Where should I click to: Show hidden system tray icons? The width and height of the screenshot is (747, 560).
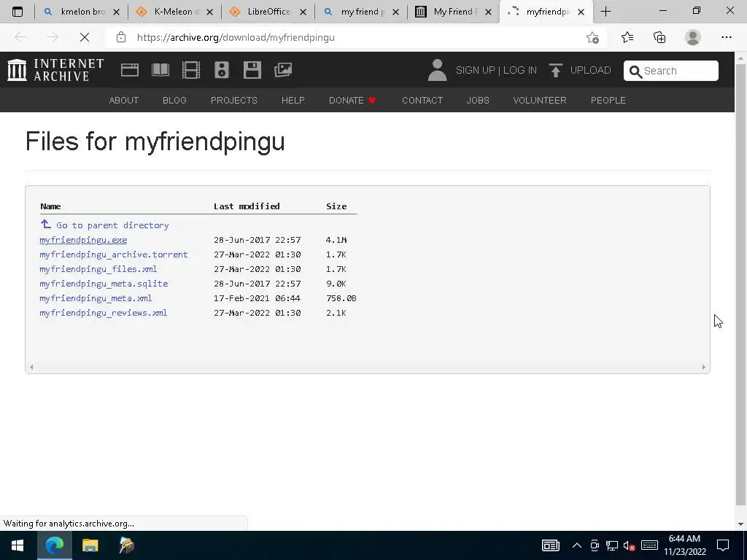(x=576, y=545)
